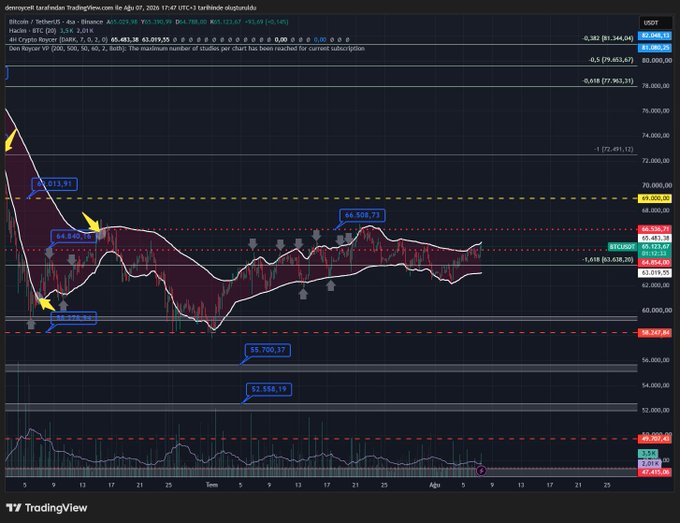Click the white 63.019,55 axis price label
Screen dimensions: 680x523
(655, 273)
